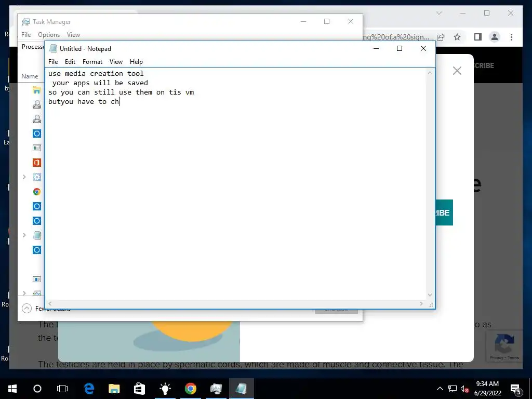Viewport: 532px width, 399px height.
Task: Switch to Notepad on taskbar
Action: (241, 389)
